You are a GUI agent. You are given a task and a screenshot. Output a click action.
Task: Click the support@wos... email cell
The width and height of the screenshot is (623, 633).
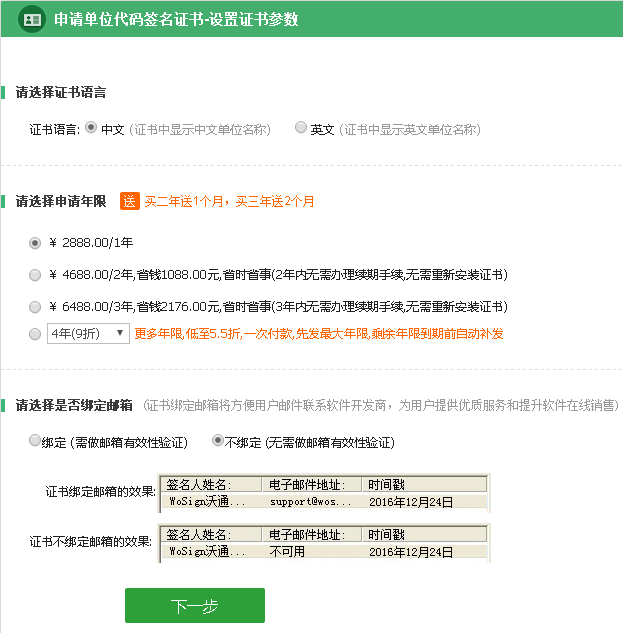pyautogui.click(x=310, y=501)
